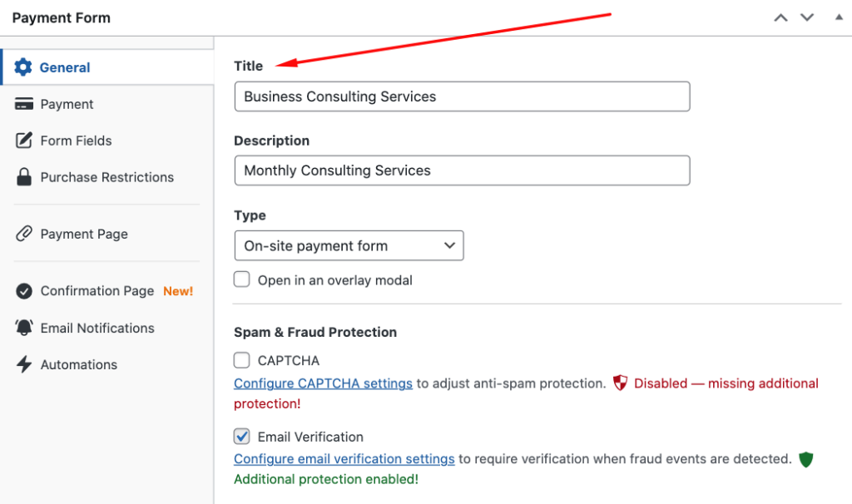
Task: Click the Purchase Restrictions lock icon
Action: pos(24,177)
